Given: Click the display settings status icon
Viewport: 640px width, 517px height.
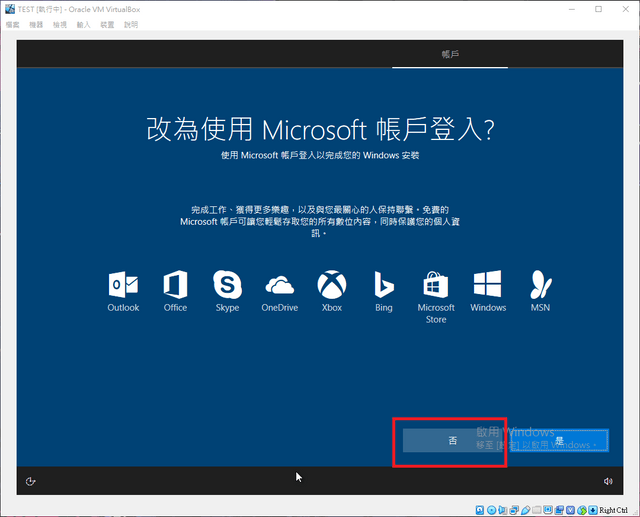Looking at the screenshot, I should point(548,510).
